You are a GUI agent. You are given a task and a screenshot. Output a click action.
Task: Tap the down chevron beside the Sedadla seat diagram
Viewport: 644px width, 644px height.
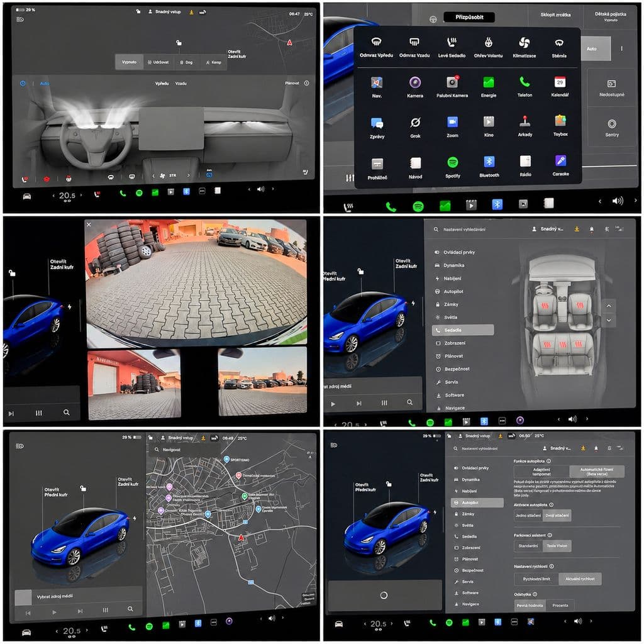(x=609, y=320)
